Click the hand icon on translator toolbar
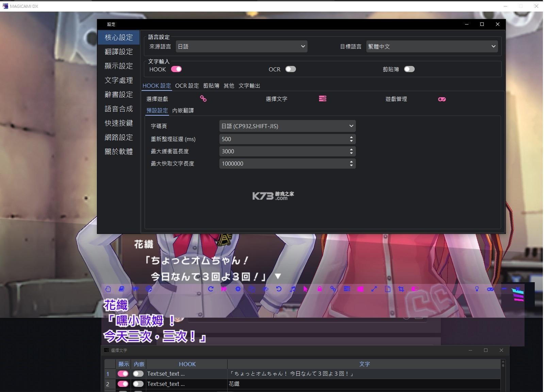Screen dimensions: 547x392 [108, 289]
